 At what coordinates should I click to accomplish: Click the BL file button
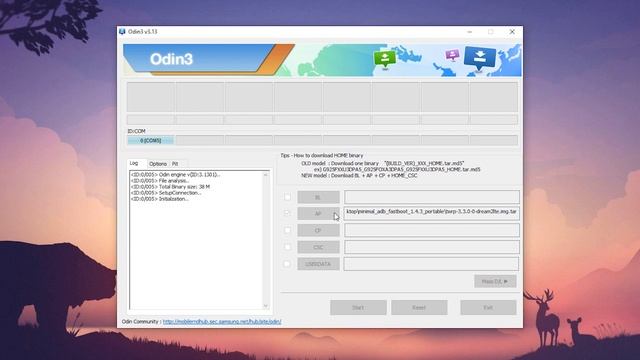coord(318,197)
